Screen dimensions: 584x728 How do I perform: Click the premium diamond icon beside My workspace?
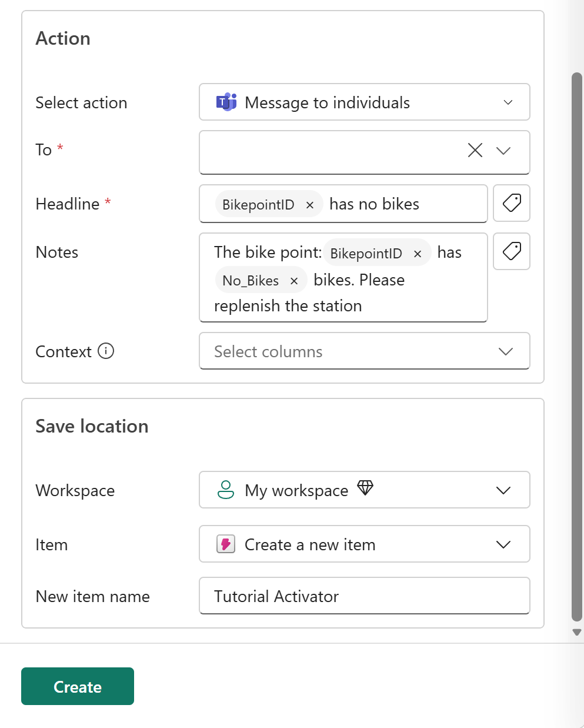tap(365, 488)
